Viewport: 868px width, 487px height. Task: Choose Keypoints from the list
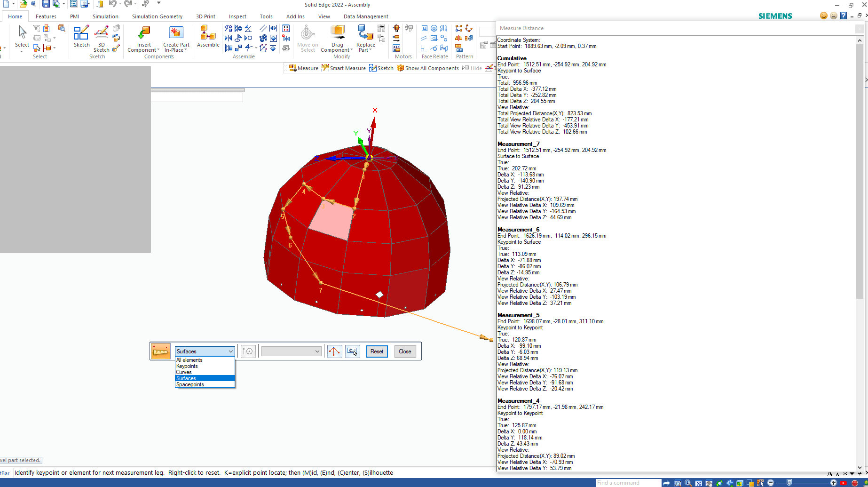click(205, 366)
